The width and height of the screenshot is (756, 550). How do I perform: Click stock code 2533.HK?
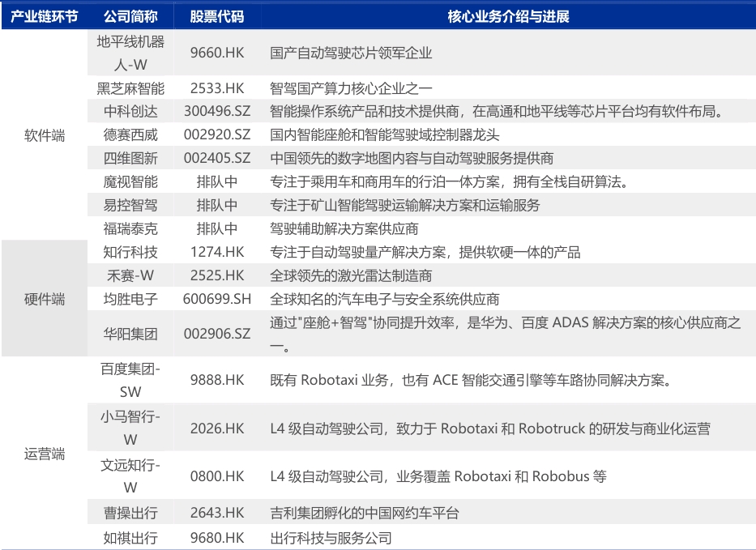pos(217,88)
